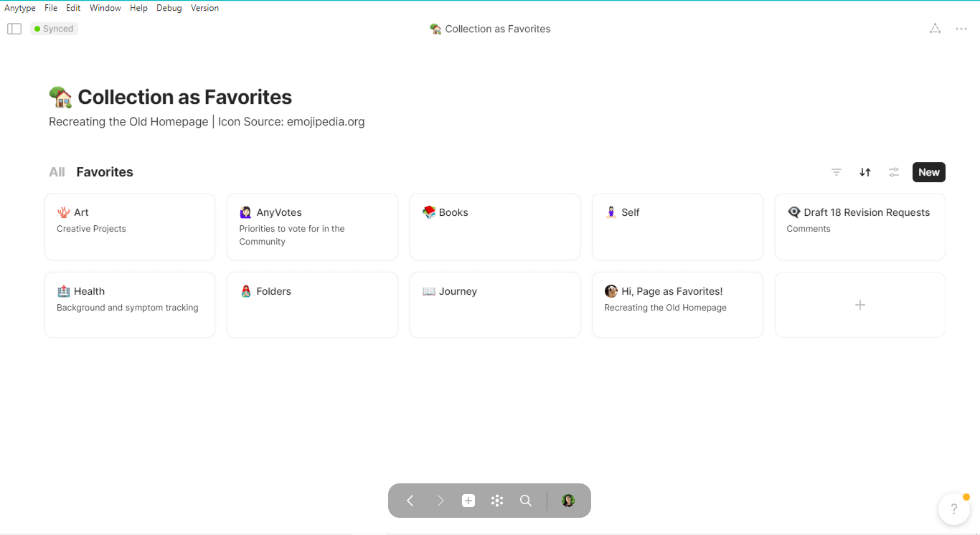Viewport: 980px width, 535px height.
Task: Open the dots dashboard icon in navigation bar
Action: point(497,501)
